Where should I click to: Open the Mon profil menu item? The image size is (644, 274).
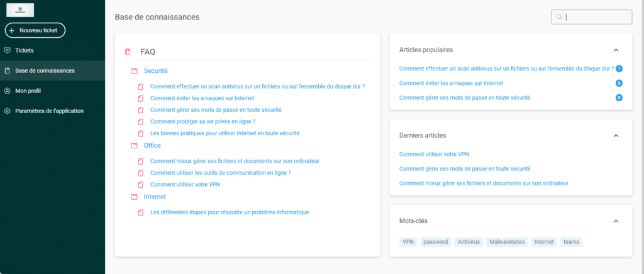coord(28,90)
